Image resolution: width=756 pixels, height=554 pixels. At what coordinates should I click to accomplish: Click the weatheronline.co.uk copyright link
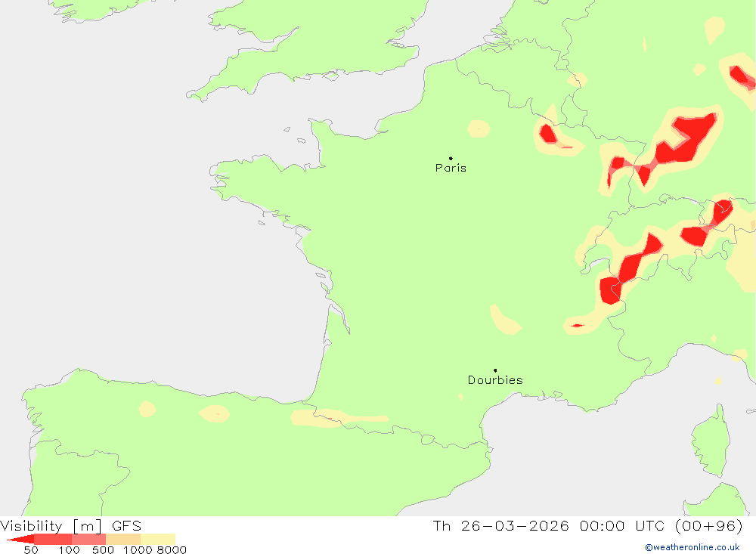(692, 547)
